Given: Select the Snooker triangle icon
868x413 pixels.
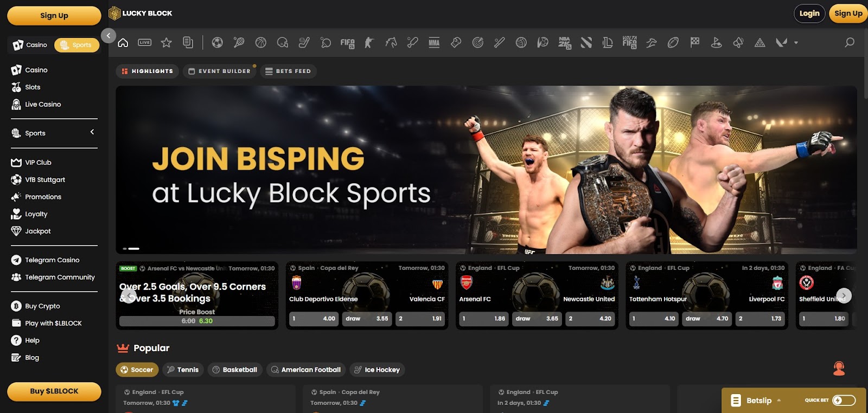Looking at the screenshot, I should tap(759, 42).
